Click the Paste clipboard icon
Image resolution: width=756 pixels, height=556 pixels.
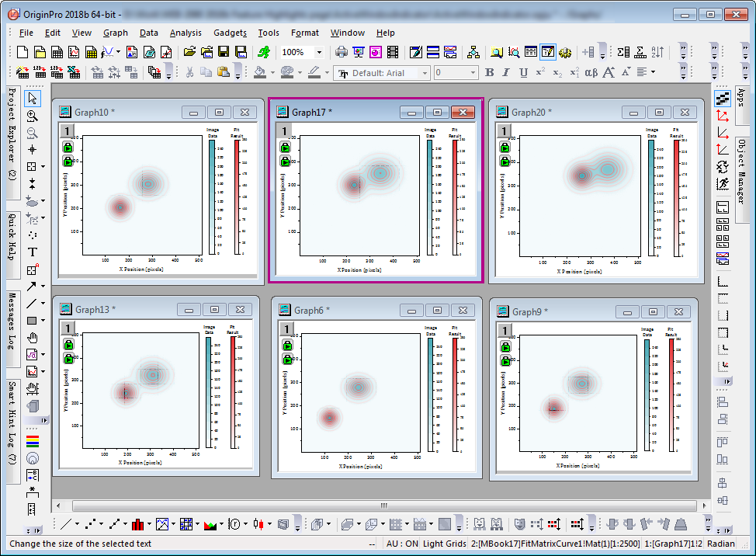[224, 72]
